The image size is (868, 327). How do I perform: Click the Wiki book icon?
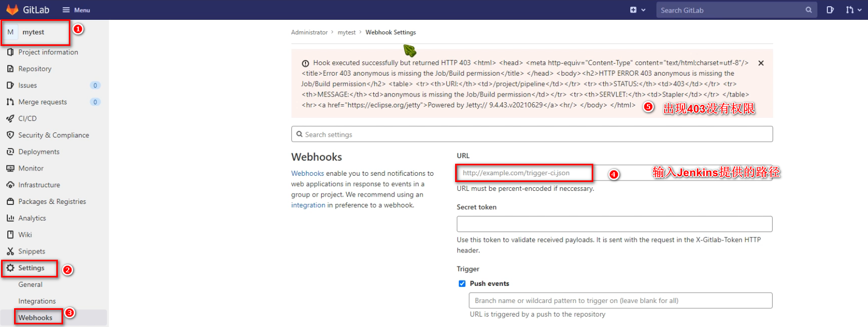pyautogui.click(x=10, y=235)
